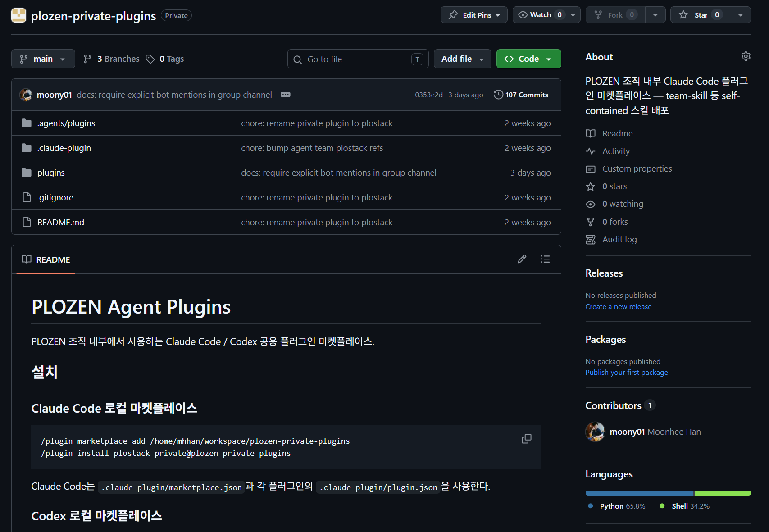Click the repository avatar icon
The height and width of the screenshot is (532, 769).
pos(18,15)
